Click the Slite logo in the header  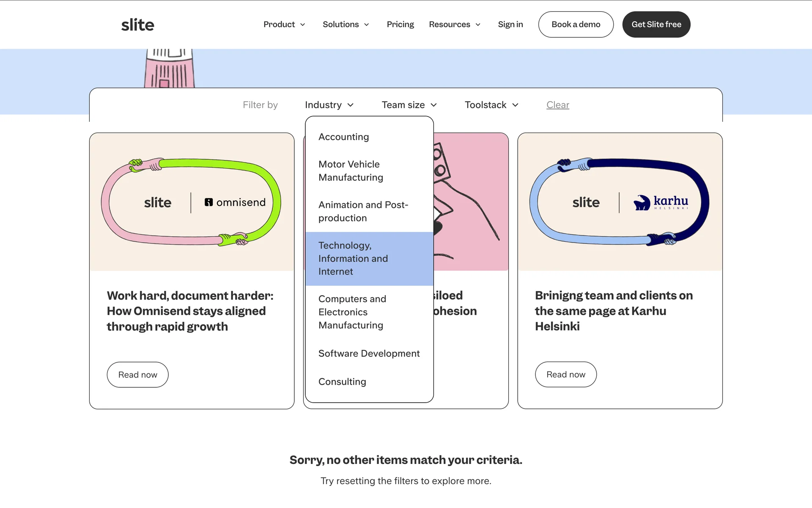click(137, 25)
